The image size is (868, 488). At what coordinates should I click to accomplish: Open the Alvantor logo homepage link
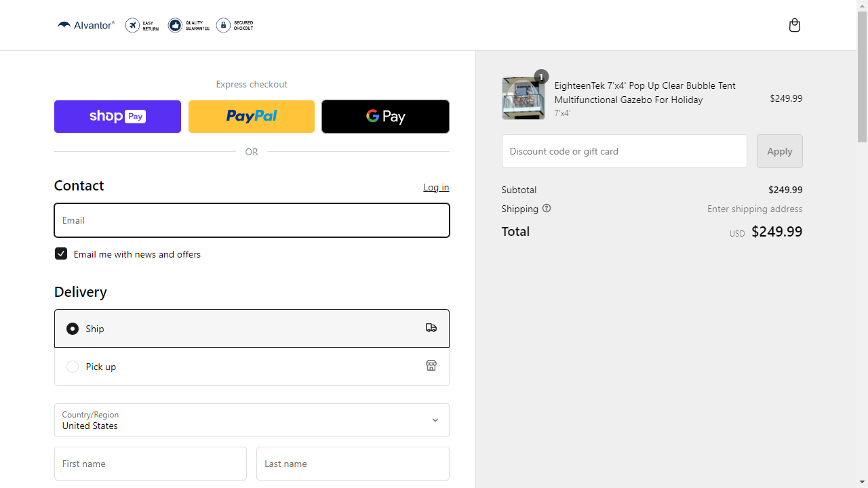[86, 25]
